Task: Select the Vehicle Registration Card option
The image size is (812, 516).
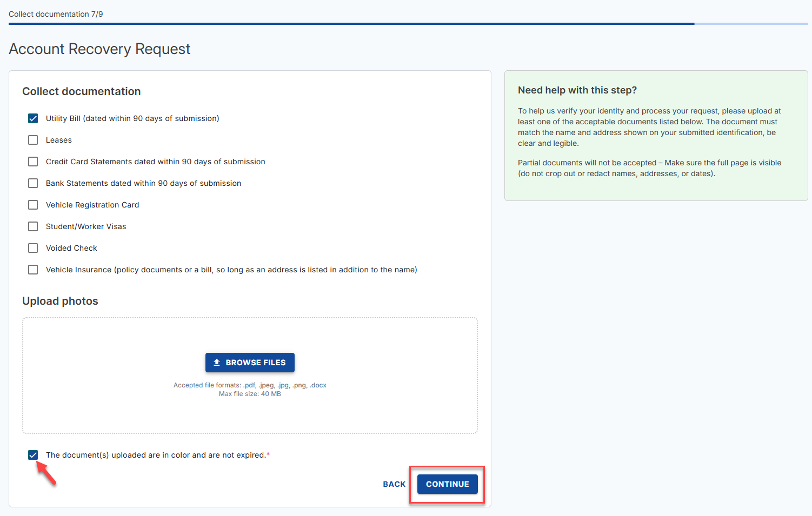Action: (33, 204)
